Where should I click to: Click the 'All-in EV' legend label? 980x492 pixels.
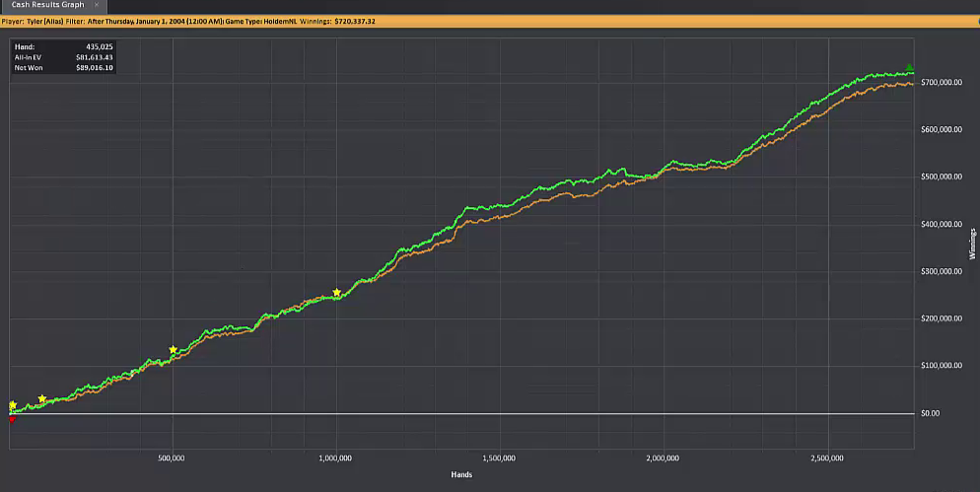pos(29,57)
